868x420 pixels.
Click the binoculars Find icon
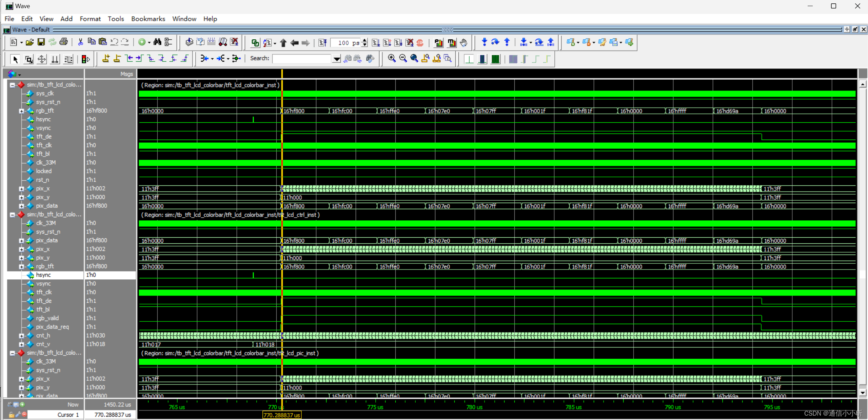pos(157,42)
